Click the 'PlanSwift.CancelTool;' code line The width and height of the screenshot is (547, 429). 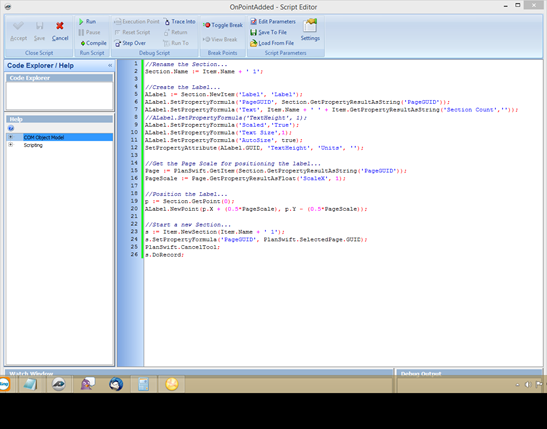click(182, 247)
